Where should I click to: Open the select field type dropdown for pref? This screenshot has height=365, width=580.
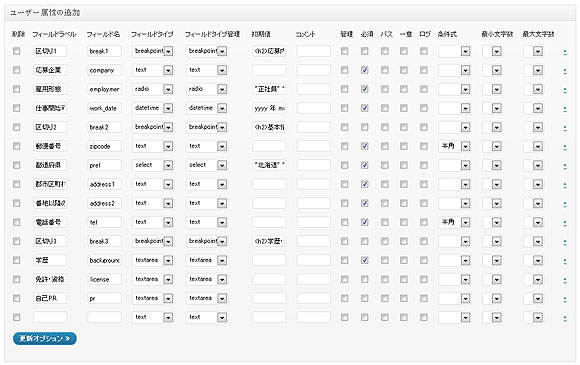coord(153,165)
